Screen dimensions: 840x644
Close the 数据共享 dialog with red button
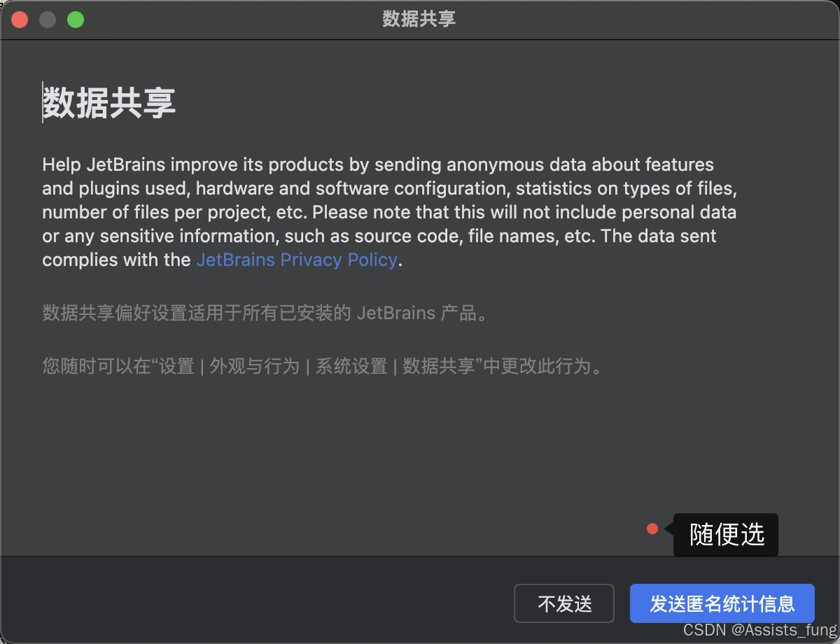(20, 20)
